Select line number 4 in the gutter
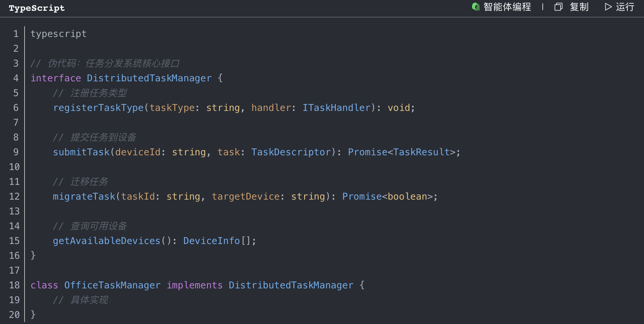 [x=16, y=78]
